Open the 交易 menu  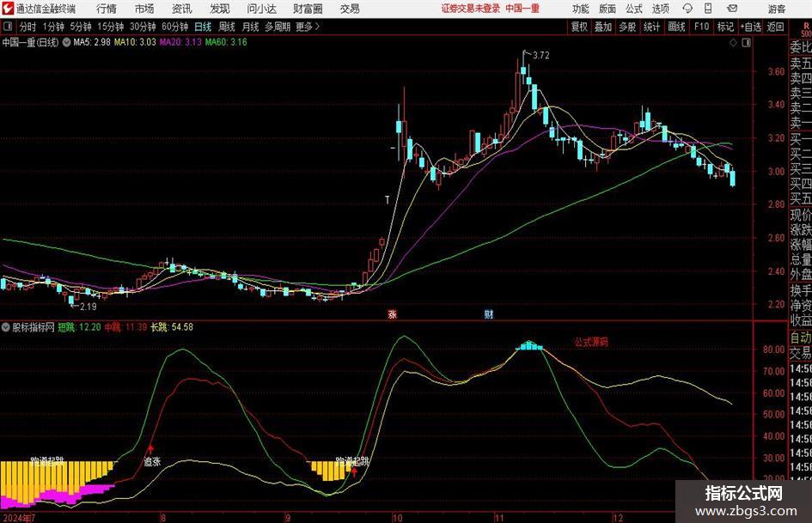[x=350, y=9]
